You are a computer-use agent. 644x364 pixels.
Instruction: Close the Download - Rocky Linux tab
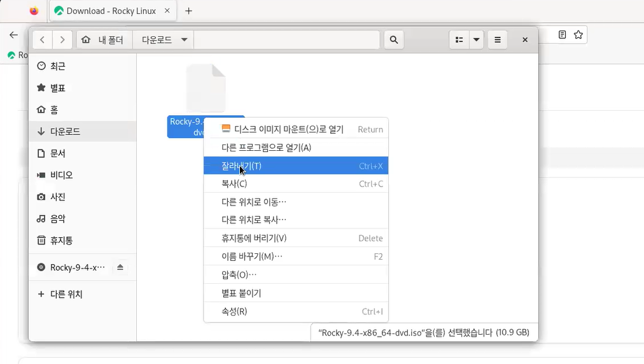[167, 11]
